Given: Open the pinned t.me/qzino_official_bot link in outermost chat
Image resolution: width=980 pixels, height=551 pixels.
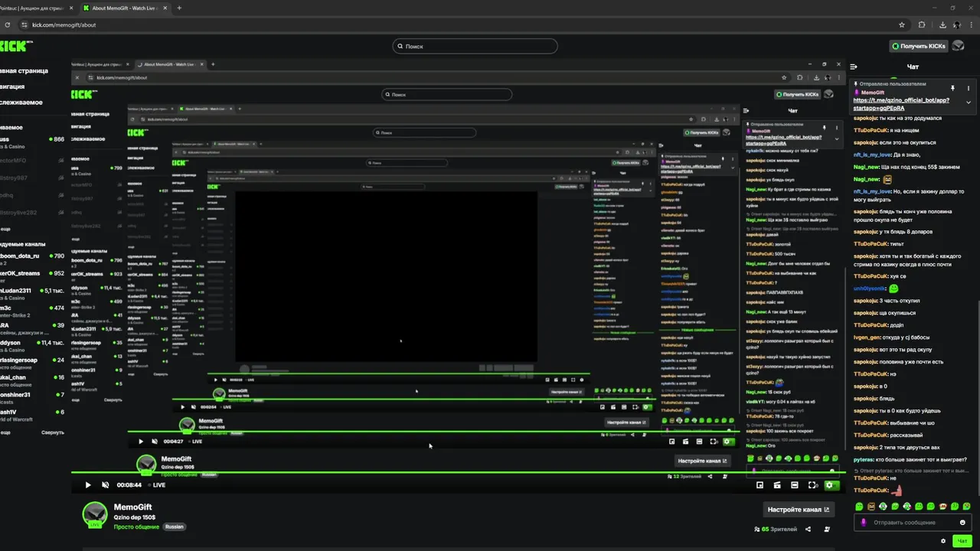Looking at the screenshot, I should (x=901, y=104).
